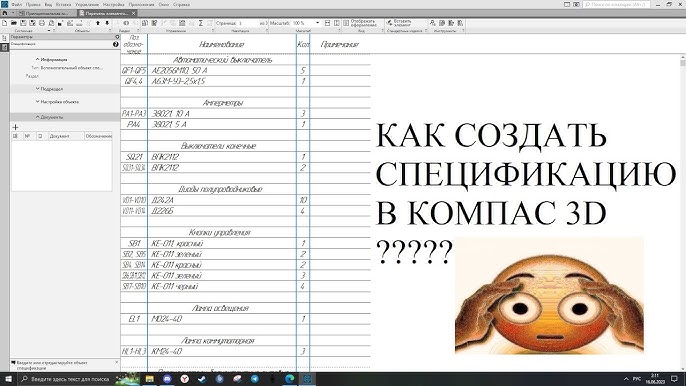686x386 pixels.
Task: Click the fit-to-width scale icon beside Масштаб
Action: click(327, 23)
